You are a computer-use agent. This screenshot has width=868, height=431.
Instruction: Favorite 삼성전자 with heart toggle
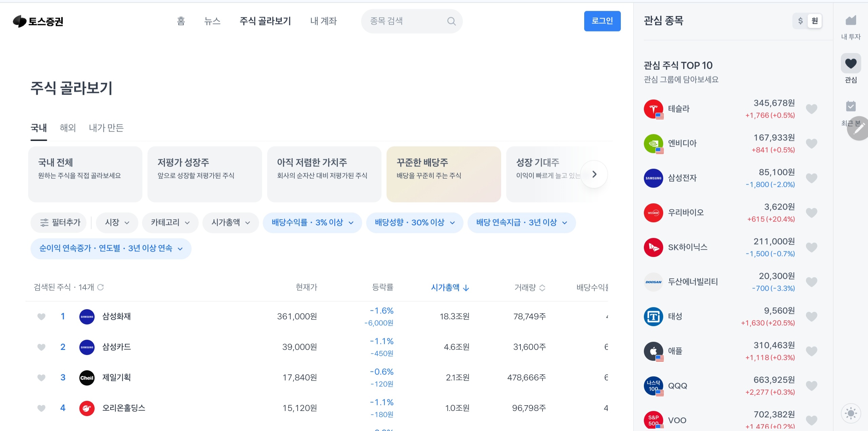click(x=811, y=178)
